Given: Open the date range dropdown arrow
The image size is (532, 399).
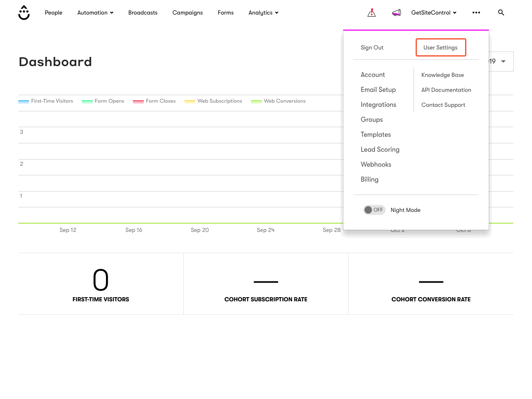Looking at the screenshot, I should [x=503, y=62].
